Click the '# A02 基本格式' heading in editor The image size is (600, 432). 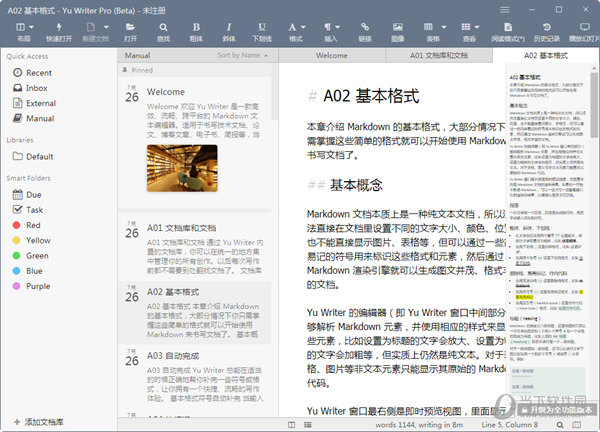click(x=364, y=96)
